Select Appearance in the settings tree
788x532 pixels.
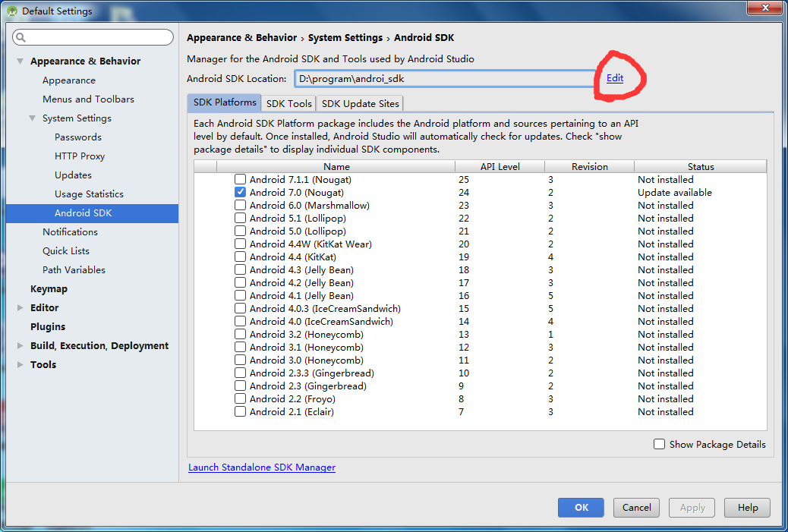pos(69,80)
